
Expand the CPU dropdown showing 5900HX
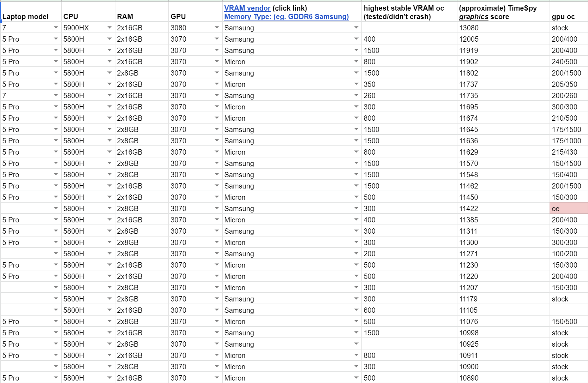pos(109,28)
